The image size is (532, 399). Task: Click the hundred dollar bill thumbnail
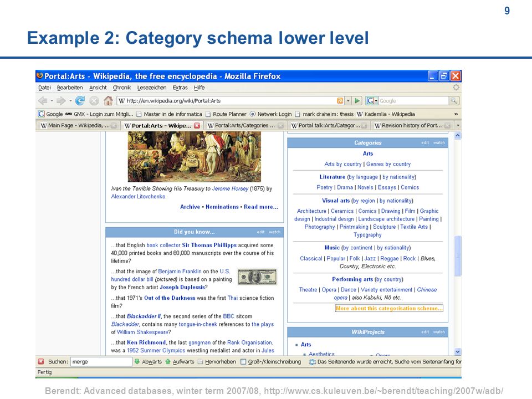coord(258,277)
